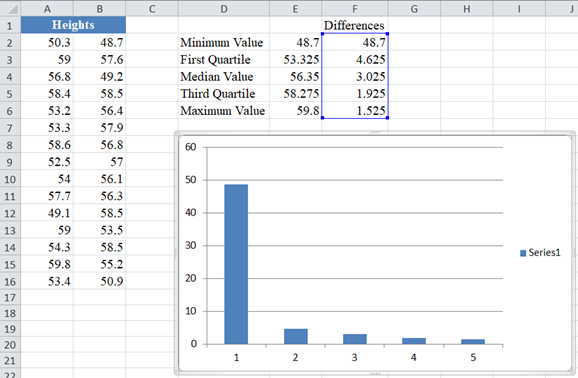Click the chart's left edge resize handle
This screenshot has height=378, width=578.
click(x=175, y=253)
